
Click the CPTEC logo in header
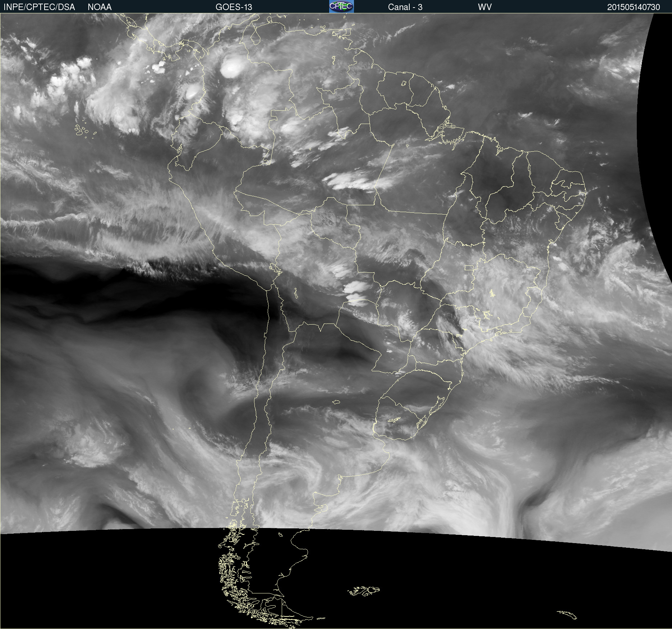[341, 6]
